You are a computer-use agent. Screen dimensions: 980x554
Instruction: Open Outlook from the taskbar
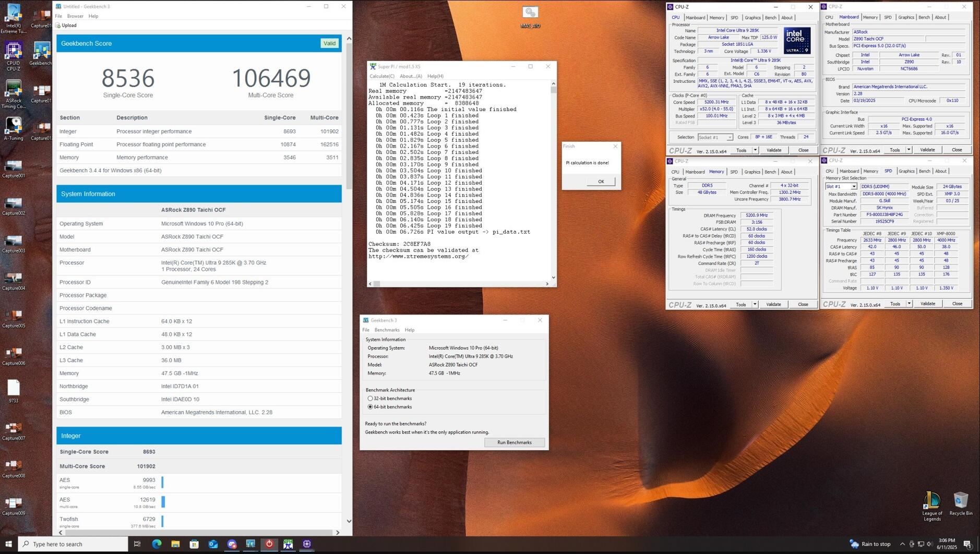pyautogui.click(x=213, y=544)
